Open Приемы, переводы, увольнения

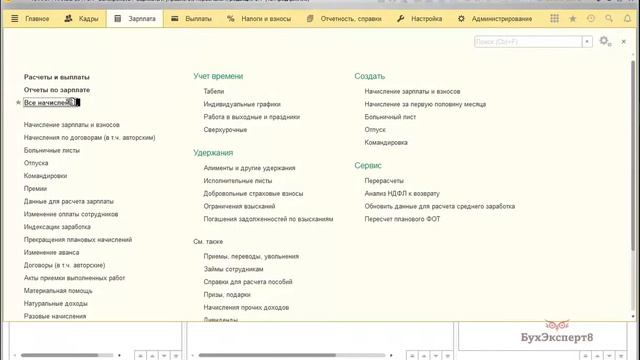click(x=251, y=256)
